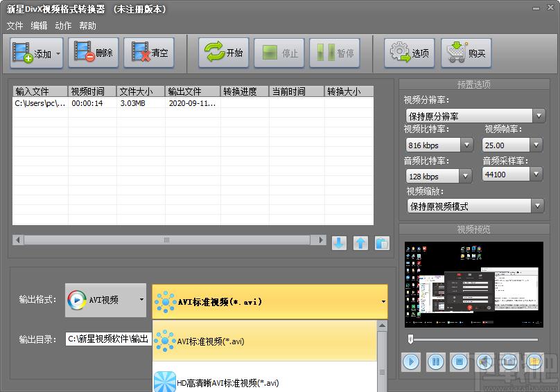Viewport: 560px width, 392px height.
Task: Click the 停止 (stop) toolbar button
Action: click(279, 53)
